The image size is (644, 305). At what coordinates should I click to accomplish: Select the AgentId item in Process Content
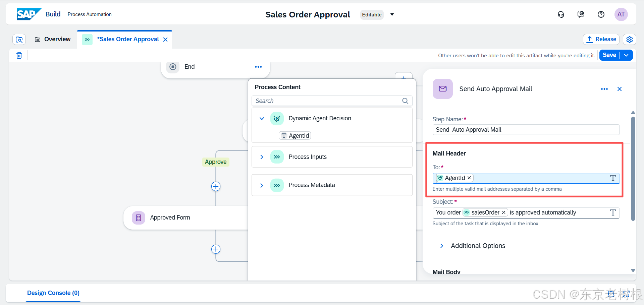click(x=295, y=135)
